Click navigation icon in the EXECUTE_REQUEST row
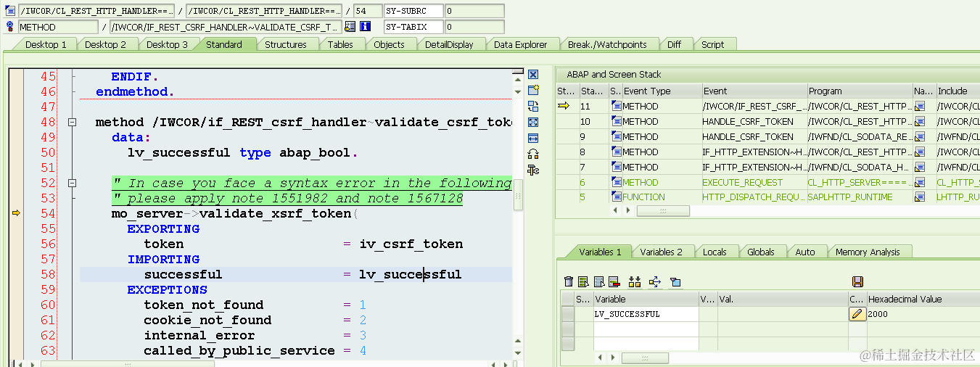 920,182
